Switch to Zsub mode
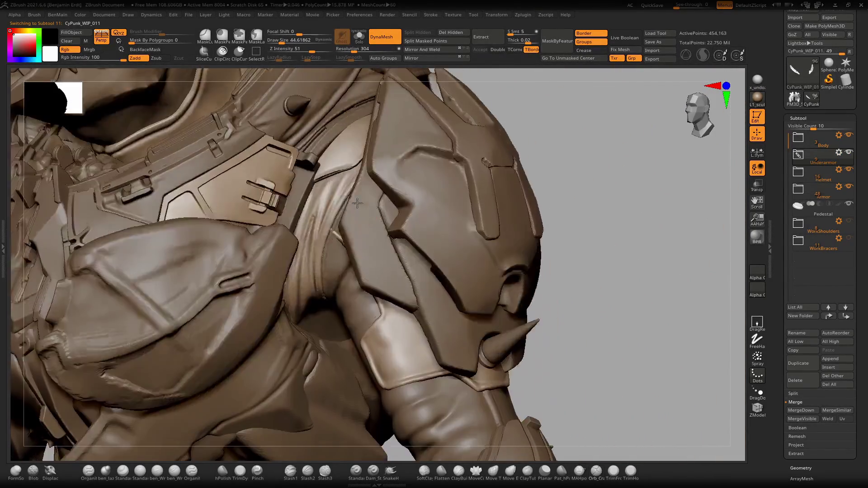868x488 pixels. point(156,58)
